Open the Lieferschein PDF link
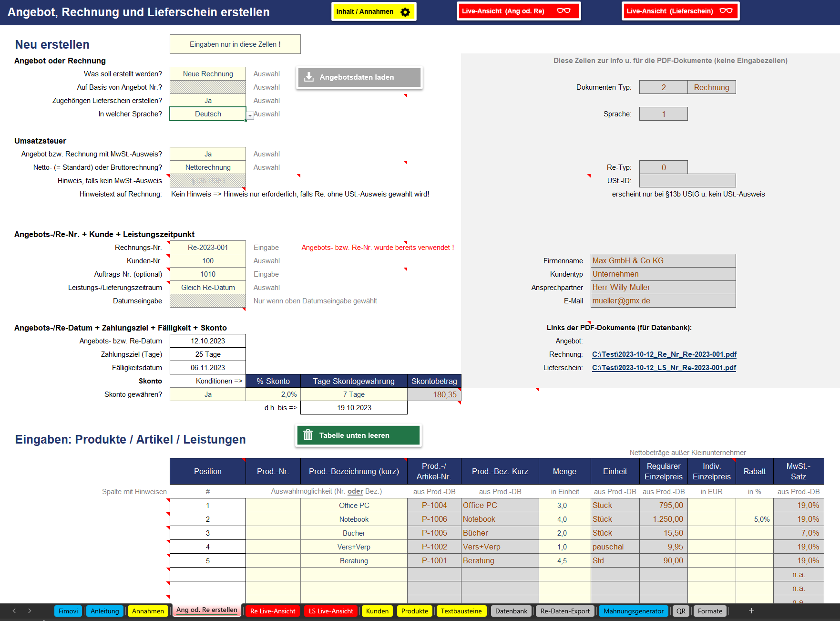Screen dimensions: 840x621 click(664, 368)
